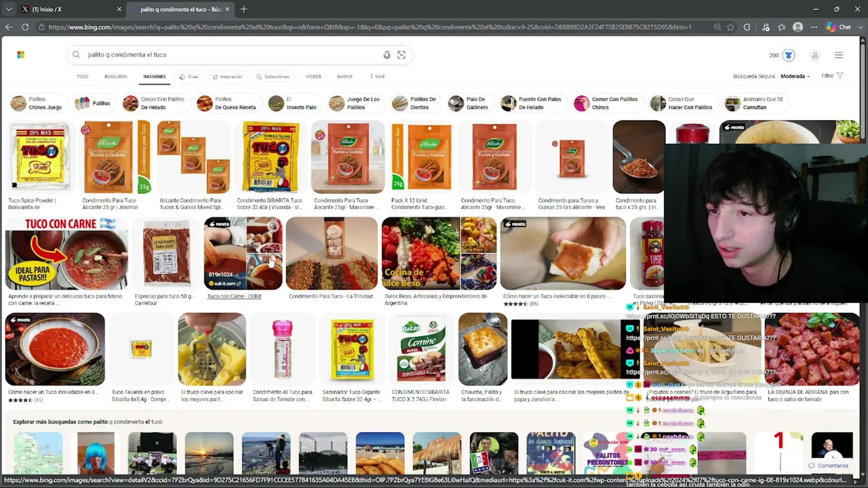Click the zoom magnifier icon in the address bar
868x488 pixels.
click(x=717, y=27)
